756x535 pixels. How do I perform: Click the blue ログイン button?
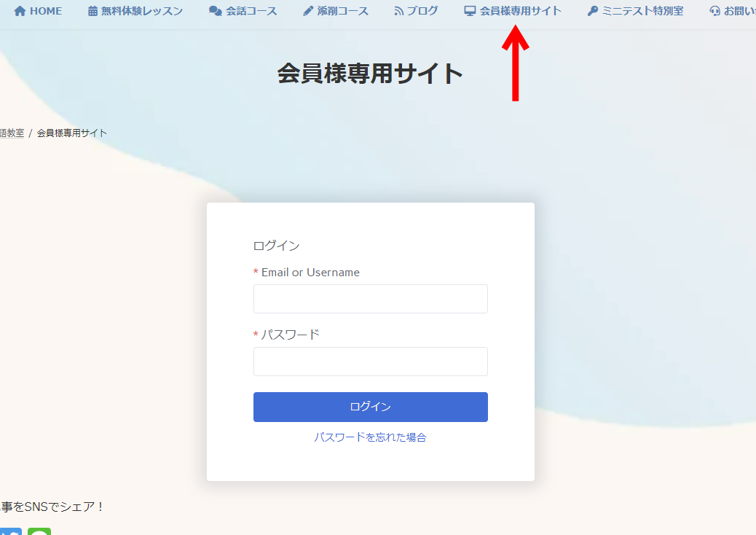coord(370,407)
